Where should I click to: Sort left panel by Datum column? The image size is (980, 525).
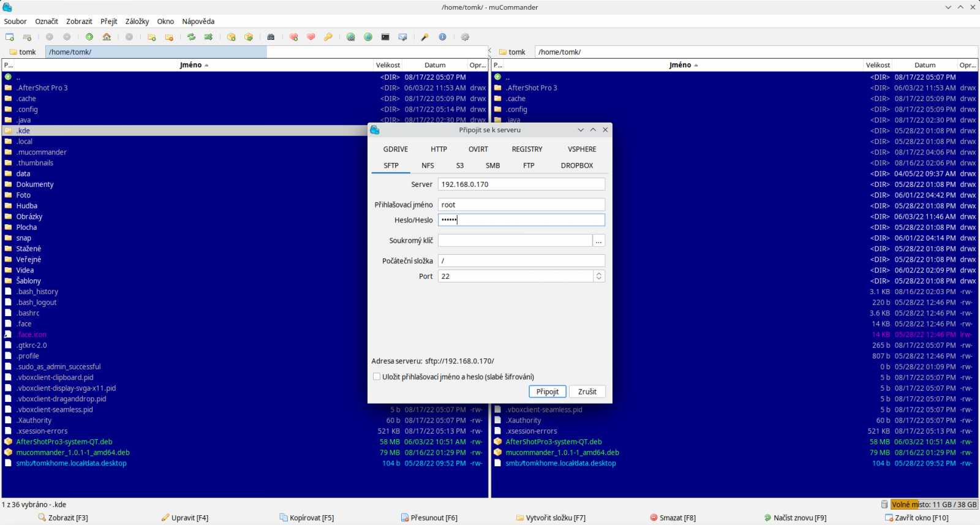click(x=435, y=65)
